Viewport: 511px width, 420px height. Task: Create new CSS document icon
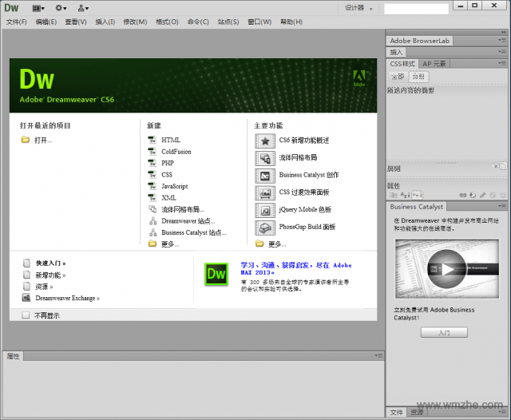point(153,175)
